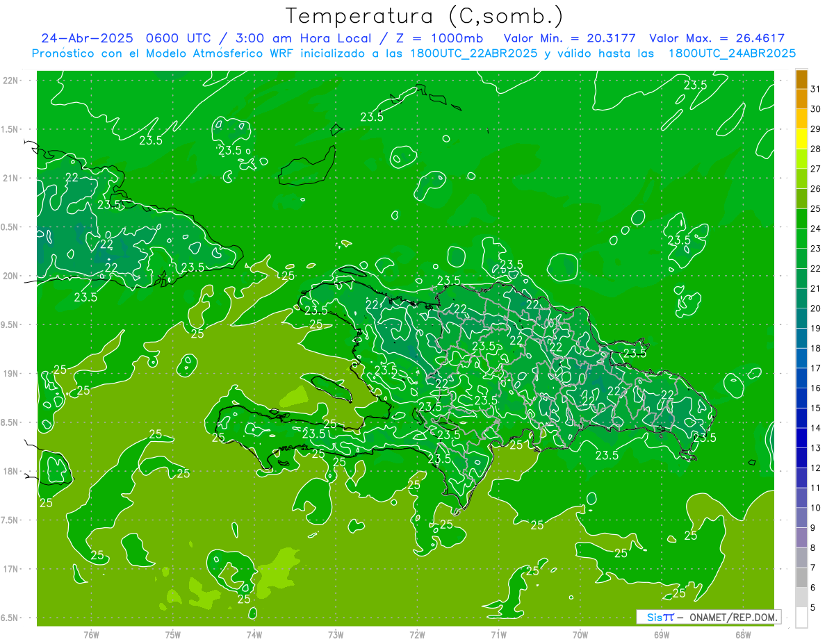The height and width of the screenshot is (644, 834).
Task: Click the "75W" longitude axis label
Action: coord(173,635)
